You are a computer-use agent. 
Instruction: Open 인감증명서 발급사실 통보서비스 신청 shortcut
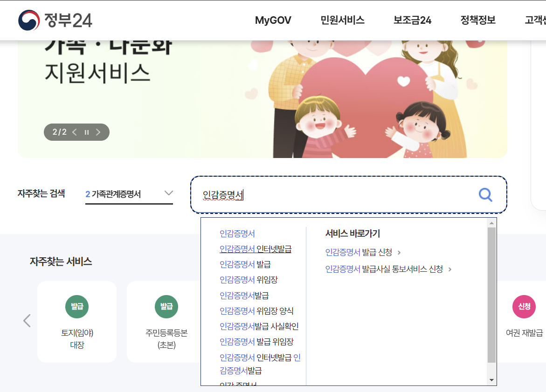tap(384, 269)
